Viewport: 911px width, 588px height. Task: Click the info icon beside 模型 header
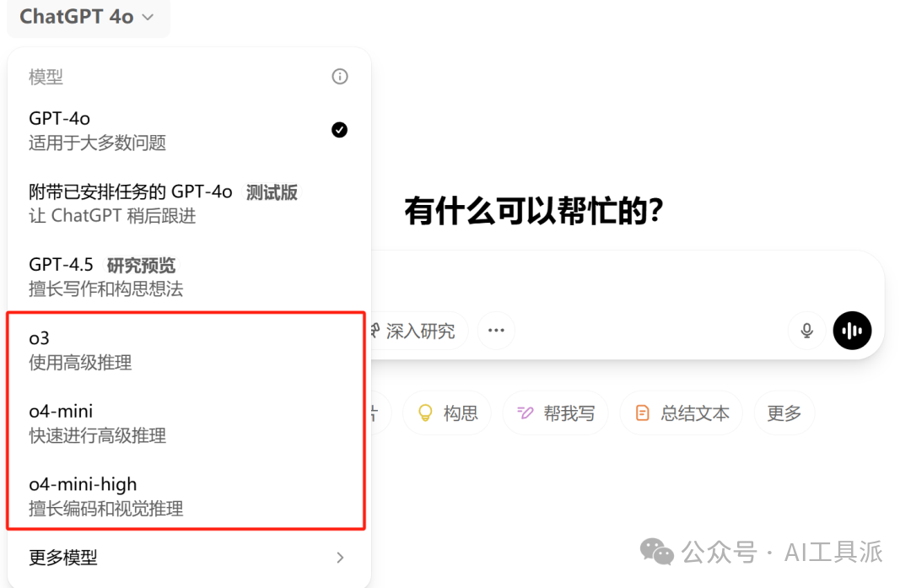pos(340,76)
